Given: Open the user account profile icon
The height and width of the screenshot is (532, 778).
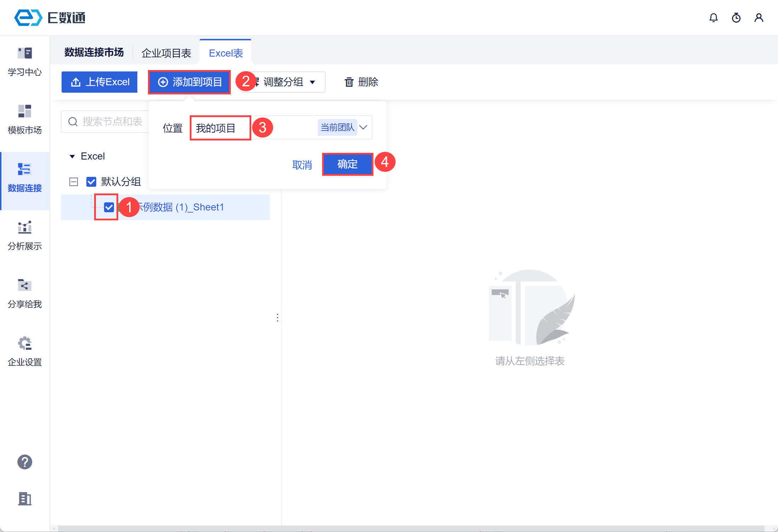Looking at the screenshot, I should (x=759, y=18).
